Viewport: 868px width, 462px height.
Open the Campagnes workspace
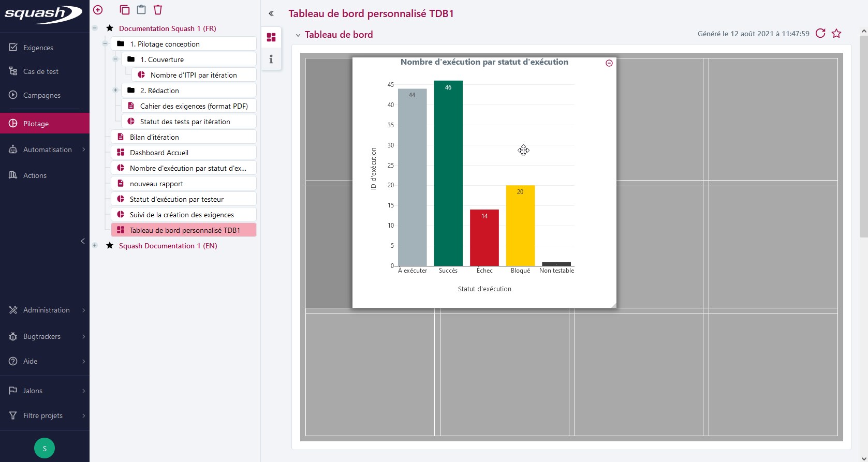[x=41, y=95]
